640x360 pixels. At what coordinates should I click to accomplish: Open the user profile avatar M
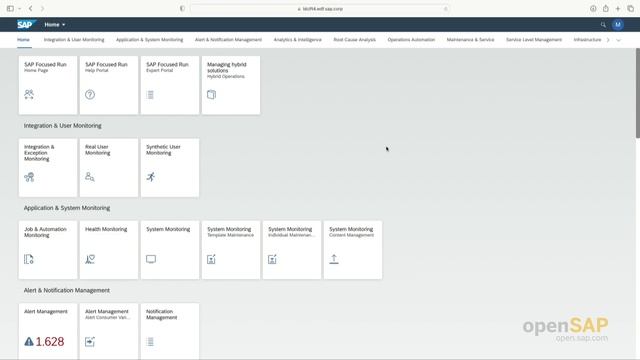click(x=618, y=25)
